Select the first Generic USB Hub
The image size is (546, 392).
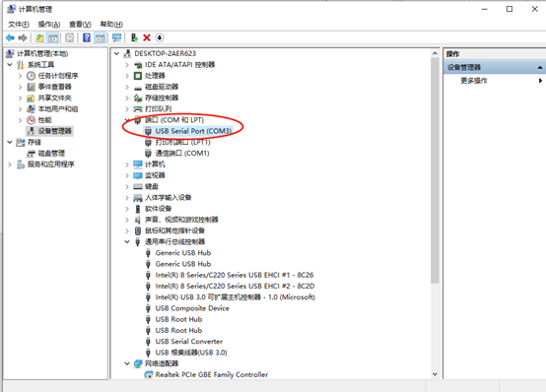[183, 253]
